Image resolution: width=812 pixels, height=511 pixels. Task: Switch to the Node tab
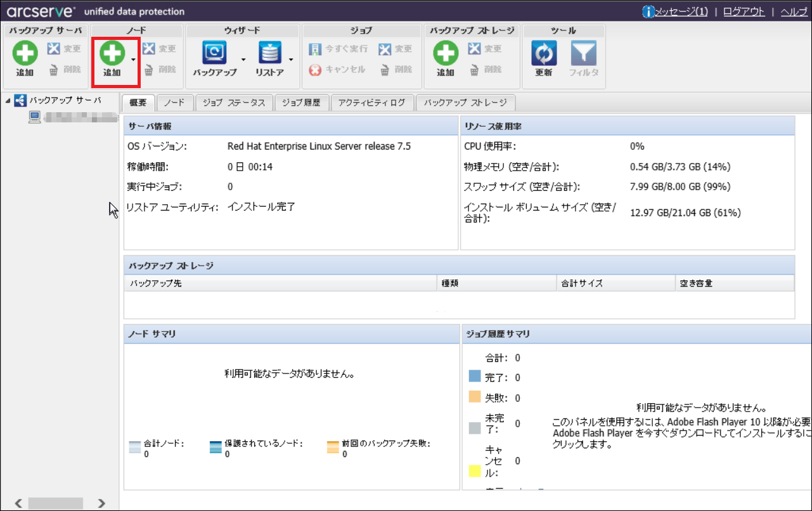tap(174, 103)
